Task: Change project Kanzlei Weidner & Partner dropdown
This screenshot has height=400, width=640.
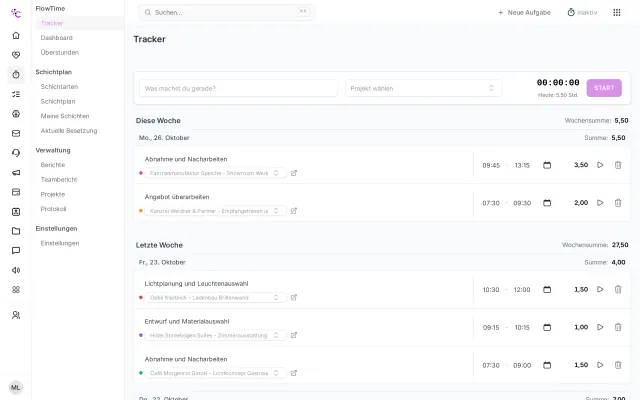Action: [215, 211]
